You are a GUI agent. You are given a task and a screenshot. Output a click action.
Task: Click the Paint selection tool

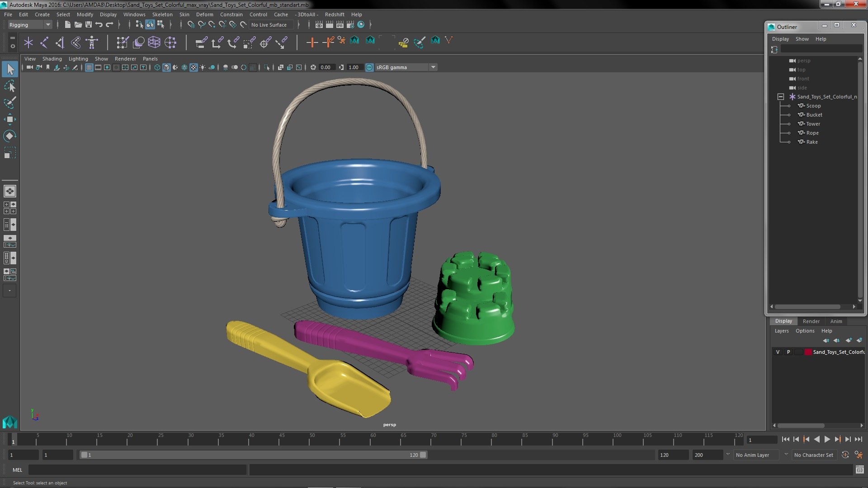tap(9, 103)
